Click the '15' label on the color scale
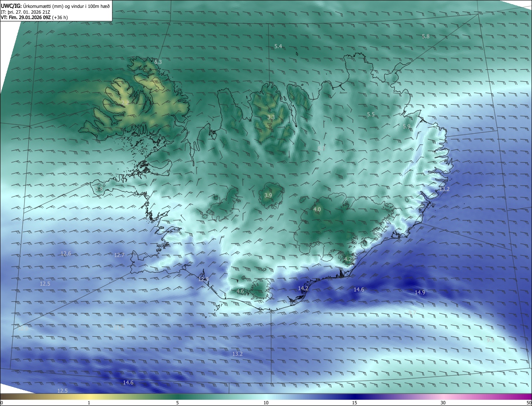 [x=355, y=403]
